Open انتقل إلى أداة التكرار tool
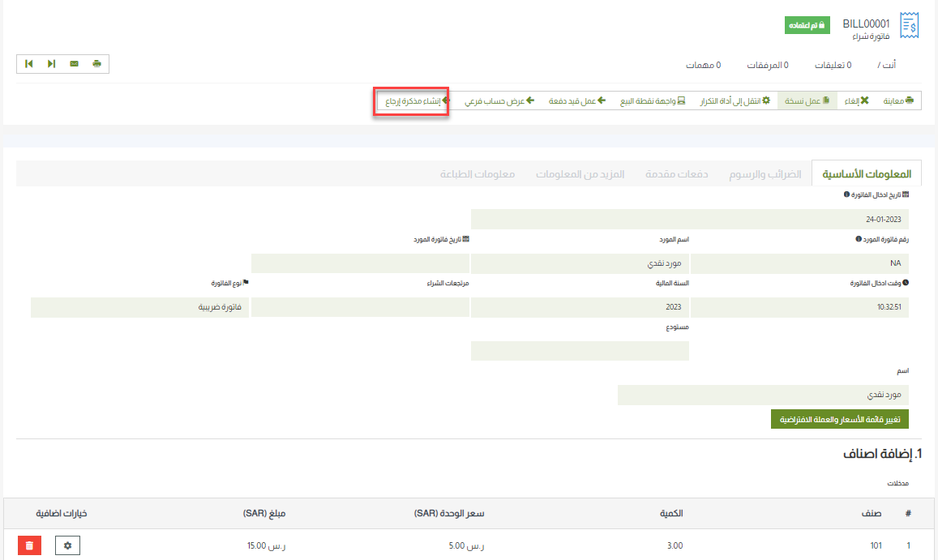Screen dimensions: 938x560 point(736,101)
